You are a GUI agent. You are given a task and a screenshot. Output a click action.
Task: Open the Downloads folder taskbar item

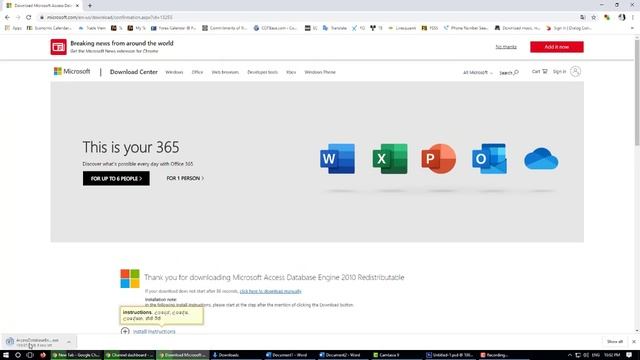coord(237,355)
